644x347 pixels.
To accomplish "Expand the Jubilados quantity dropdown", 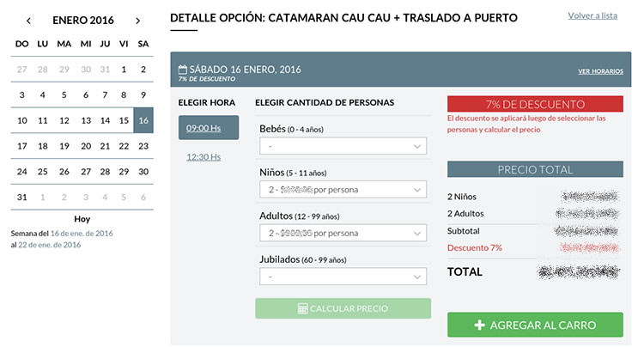I will tap(343, 277).
